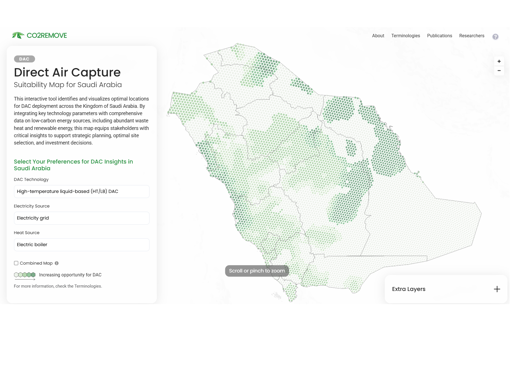The height and width of the screenshot is (380, 519).
Task: Click the increasing opportunity legend circles
Action: (x=24, y=275)
